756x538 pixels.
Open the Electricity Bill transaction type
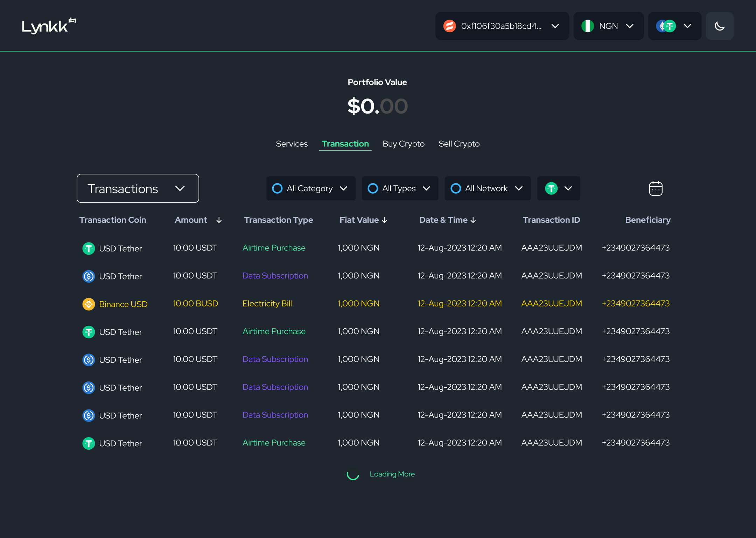(x=267, y=303)
